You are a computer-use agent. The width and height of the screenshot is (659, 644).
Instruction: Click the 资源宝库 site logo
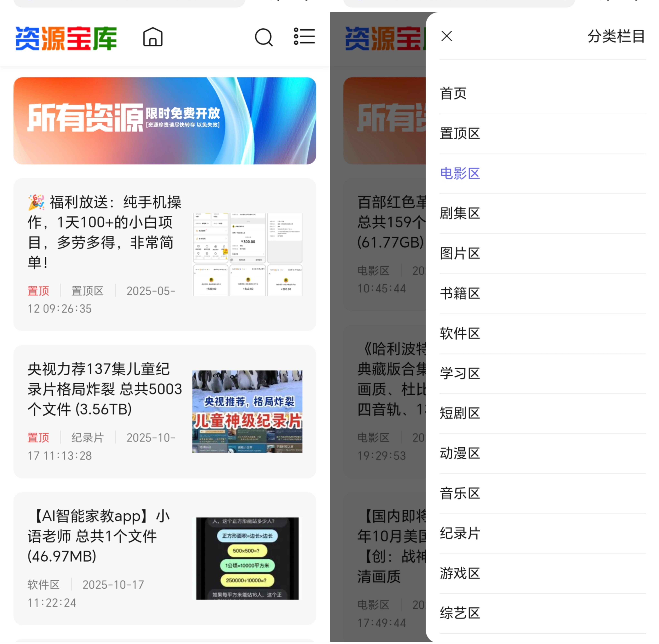66,37
